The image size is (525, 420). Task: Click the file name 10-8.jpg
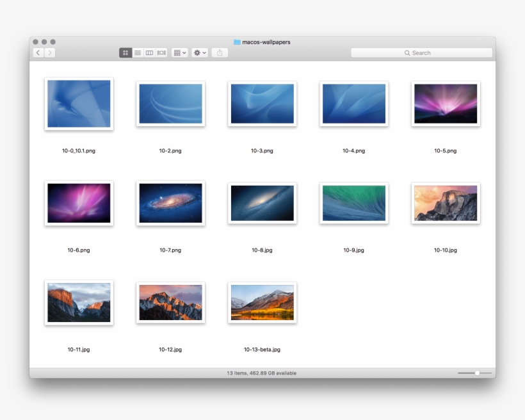point(262,250)
